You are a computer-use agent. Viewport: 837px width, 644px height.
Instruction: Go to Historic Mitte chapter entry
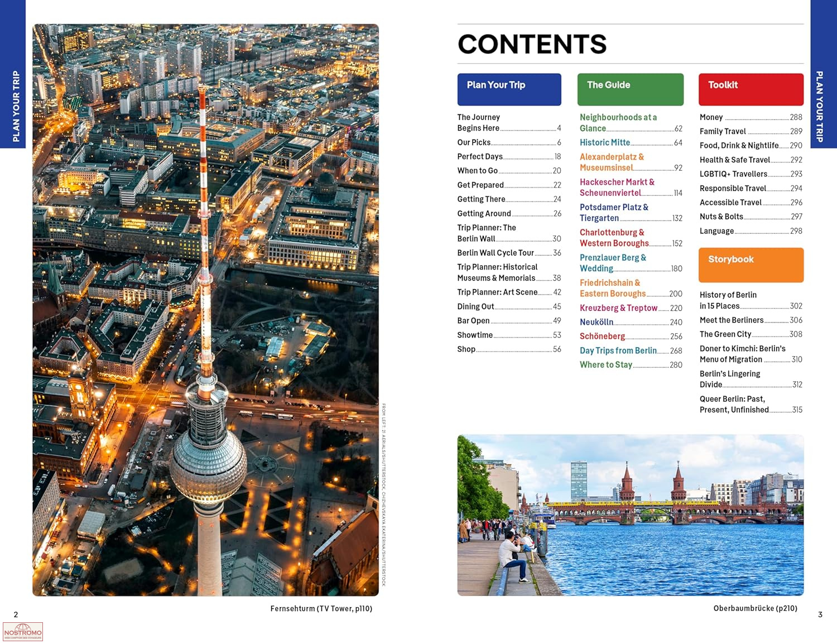(x=605, y=143)
